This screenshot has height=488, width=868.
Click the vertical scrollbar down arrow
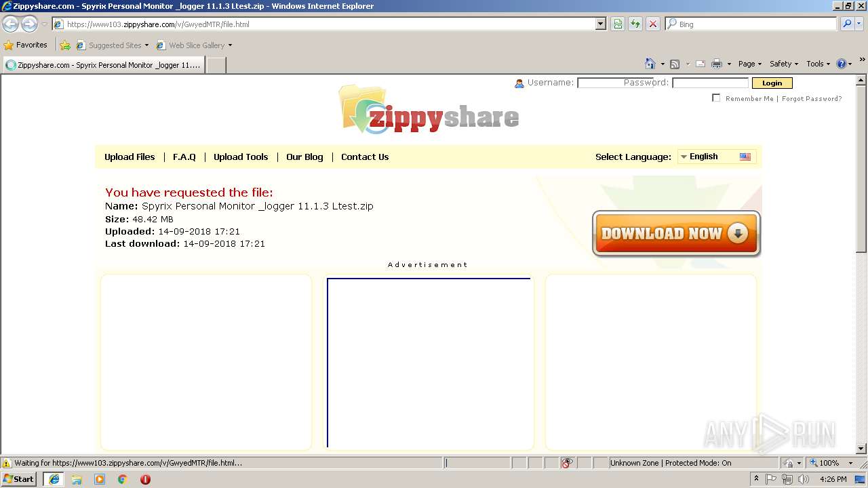[861, 449]
